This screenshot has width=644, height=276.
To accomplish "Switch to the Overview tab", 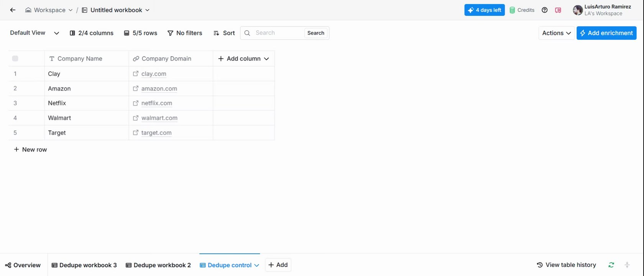I will [23, 265].
